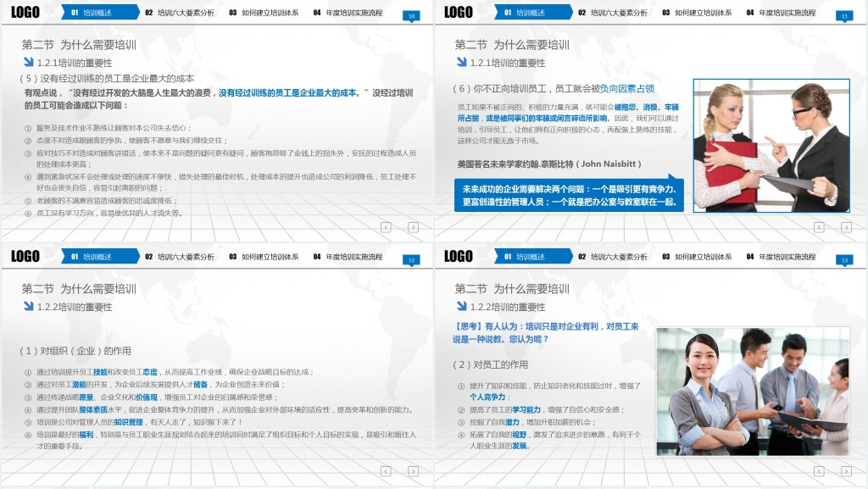This screenshot has height=489, width=868.
Task: Click the text （1）对组织（企业）的作用
Action: pyautogui.click(x=75, y=351)
